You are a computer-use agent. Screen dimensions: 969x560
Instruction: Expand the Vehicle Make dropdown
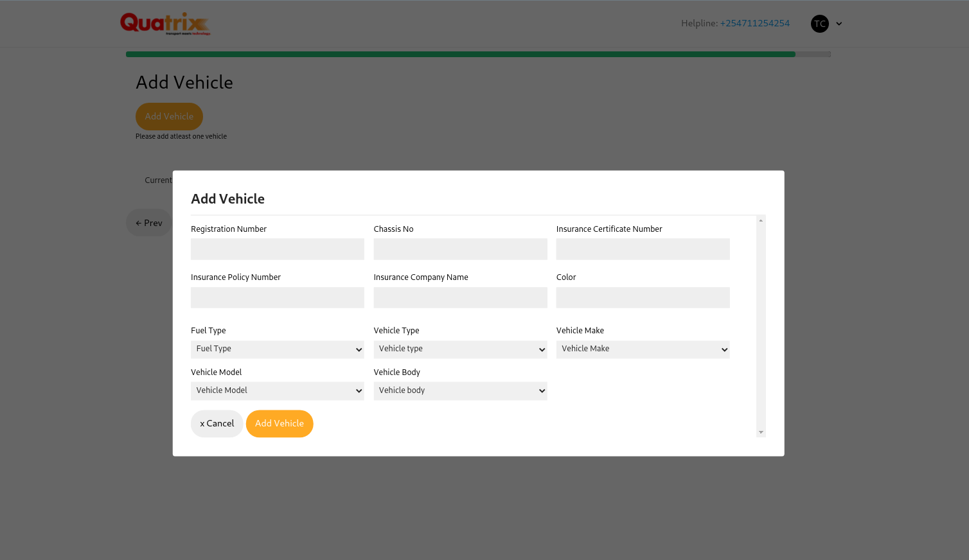click(x=643, y=349)
